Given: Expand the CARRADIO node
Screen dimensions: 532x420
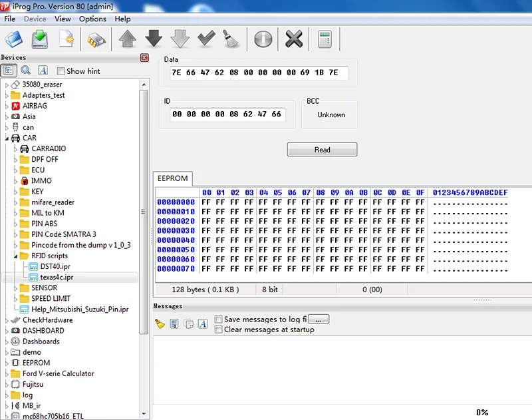Looking at the screenshot, I should (15, 149).
